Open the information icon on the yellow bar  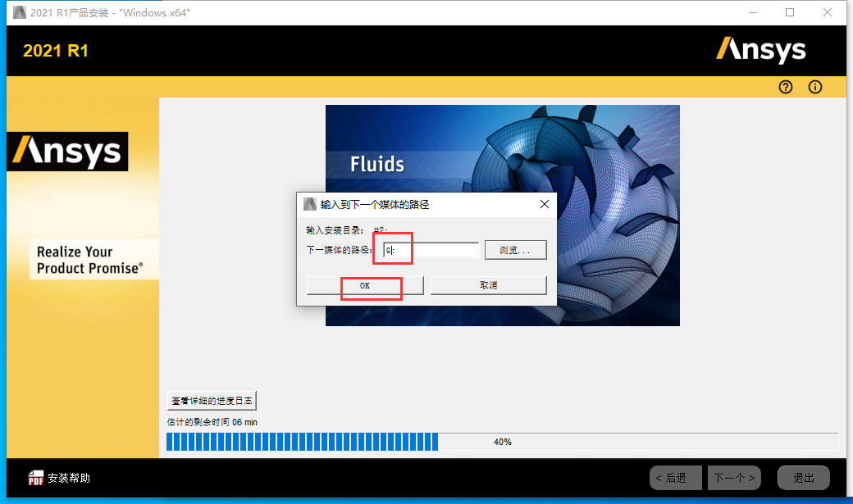click(814, 87)
